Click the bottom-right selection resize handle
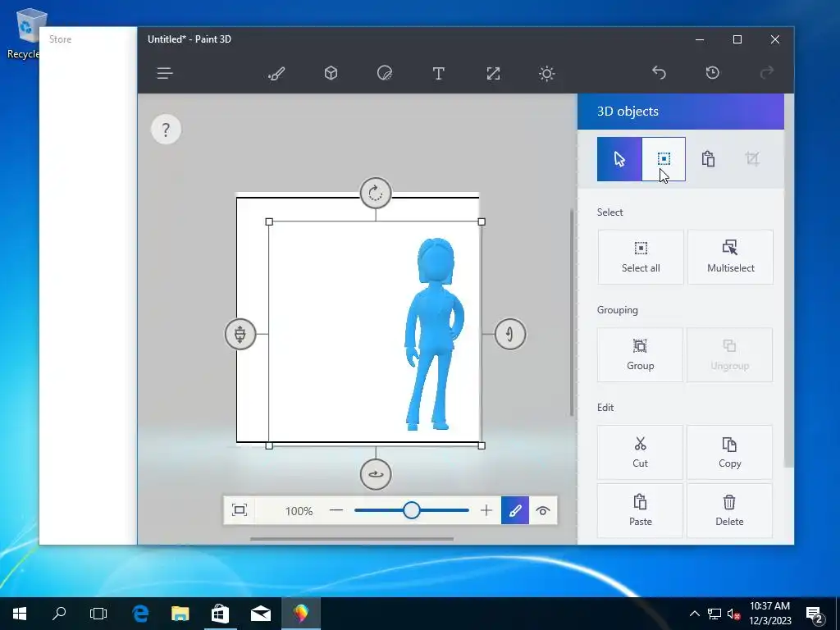 click(x=482, y=445)
